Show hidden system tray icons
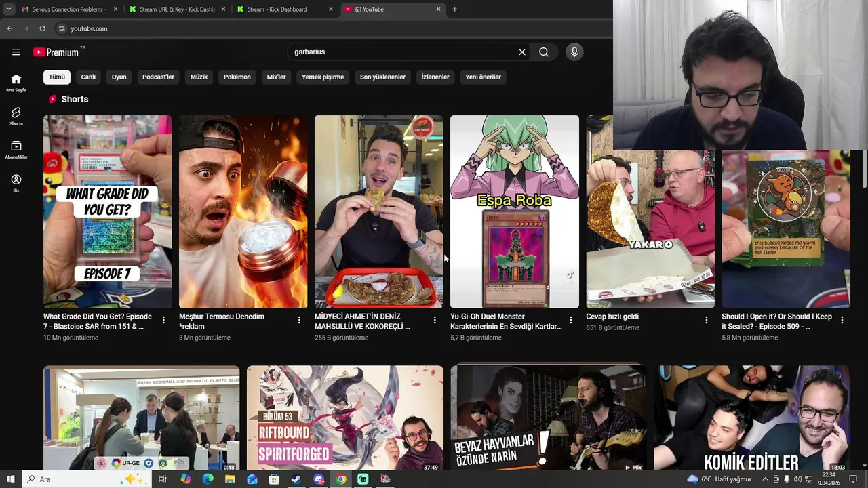The width and height of the screenshot is (868, 488). coord(766,479)
